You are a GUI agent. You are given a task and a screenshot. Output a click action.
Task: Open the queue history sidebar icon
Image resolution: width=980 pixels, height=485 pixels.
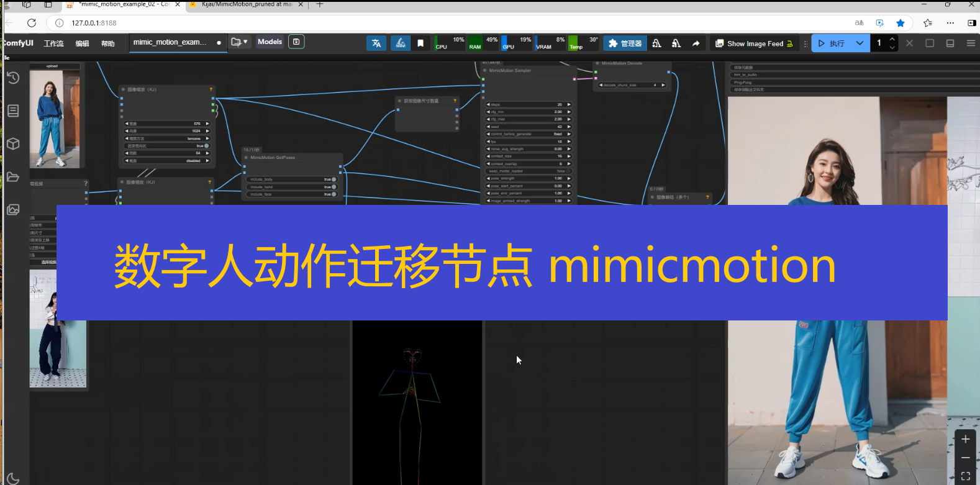click(13, 78)
